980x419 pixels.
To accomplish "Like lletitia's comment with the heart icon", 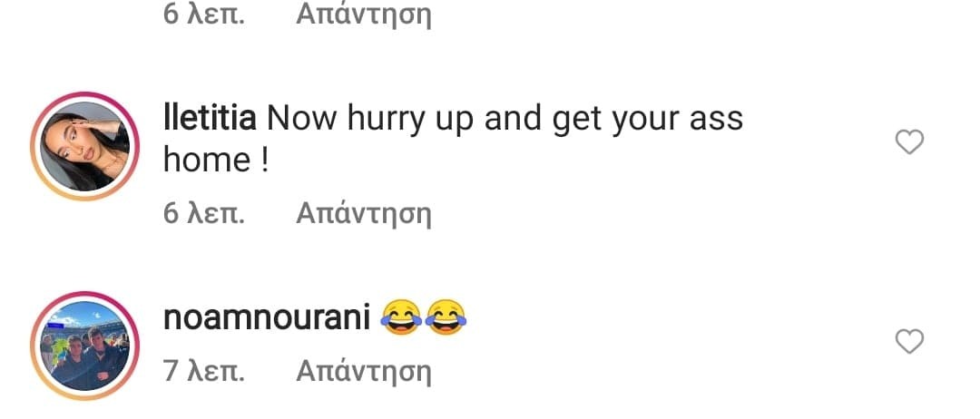I will coord(909,142).
